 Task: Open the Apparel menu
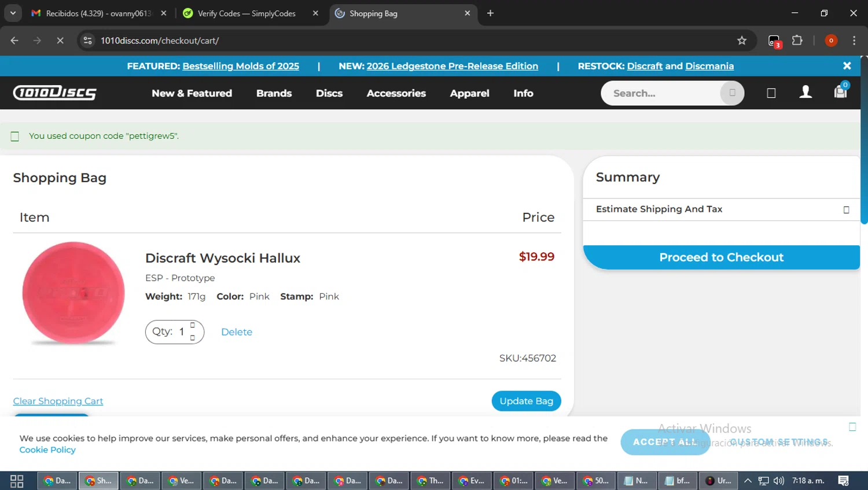[470, 93]
